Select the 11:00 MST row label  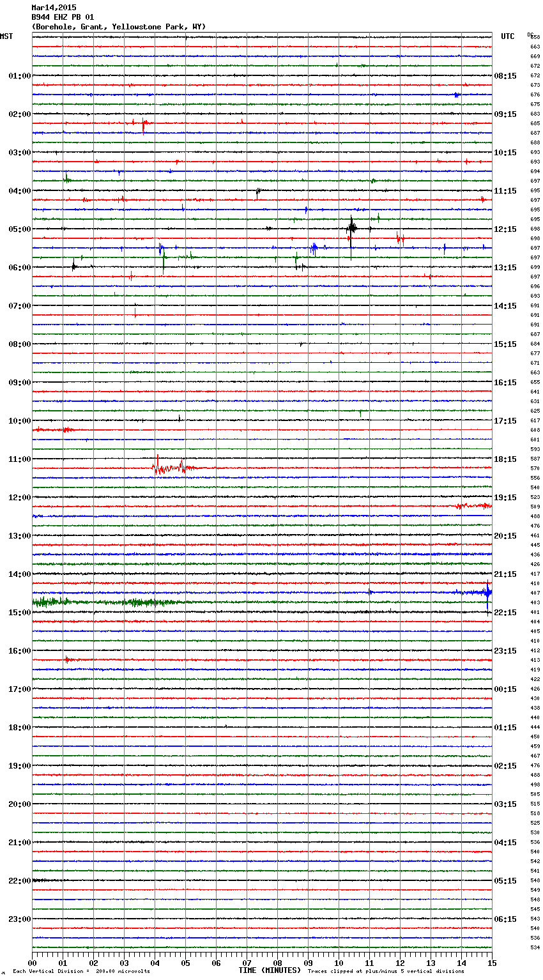(x=20, y=459)
